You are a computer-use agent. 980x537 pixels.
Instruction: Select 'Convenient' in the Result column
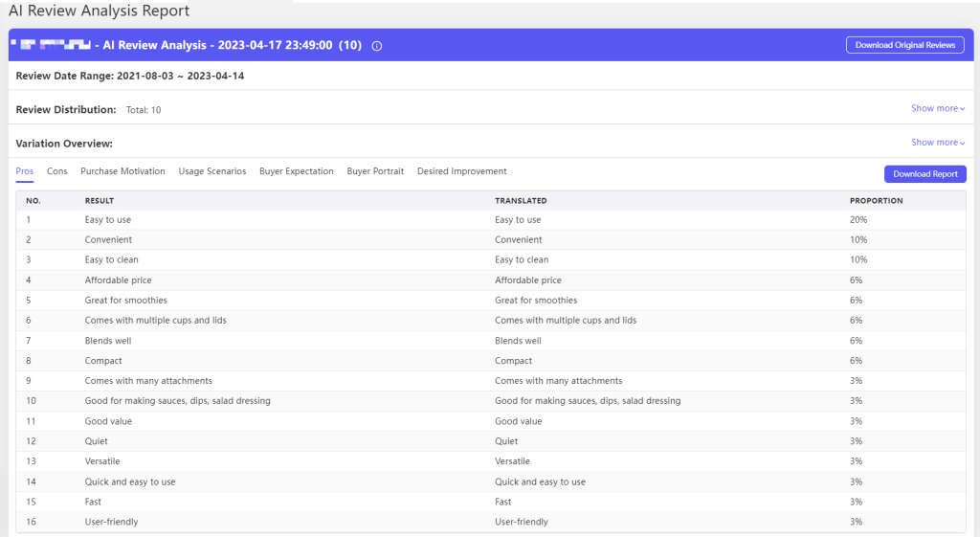(x=108, y=239)
